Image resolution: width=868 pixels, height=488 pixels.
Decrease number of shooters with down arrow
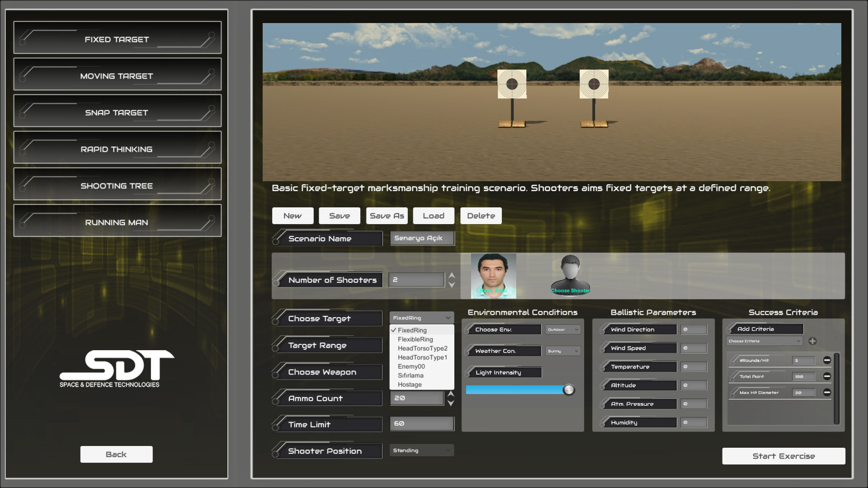point(451,285)
